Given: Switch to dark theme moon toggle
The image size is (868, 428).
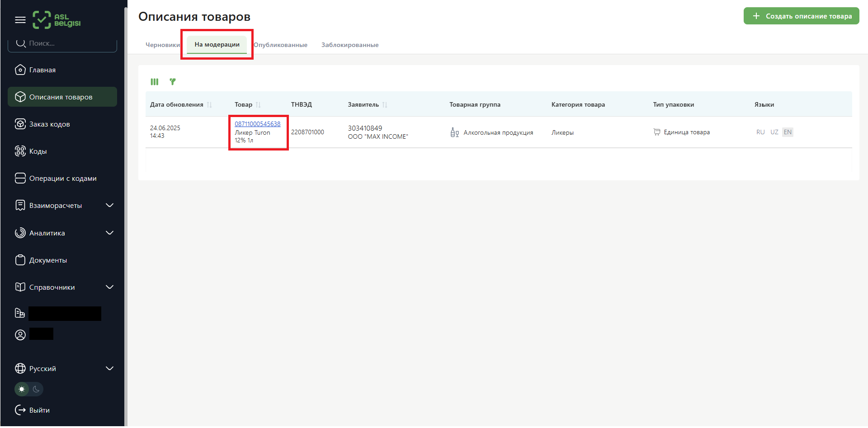Looking at the screenshot, I should [x=36, y=389].
